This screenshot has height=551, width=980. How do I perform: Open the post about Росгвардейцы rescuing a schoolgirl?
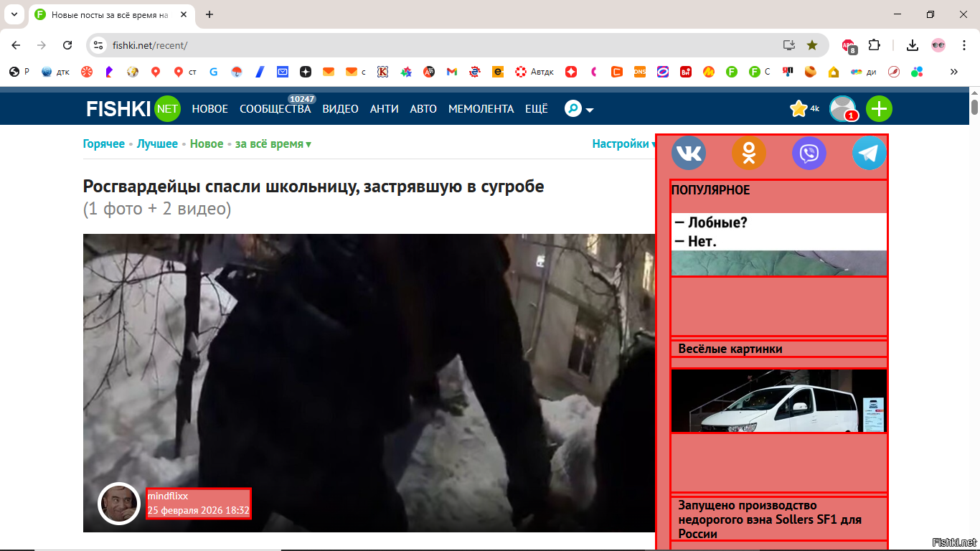pyautogui.click(x=314, y=187)
